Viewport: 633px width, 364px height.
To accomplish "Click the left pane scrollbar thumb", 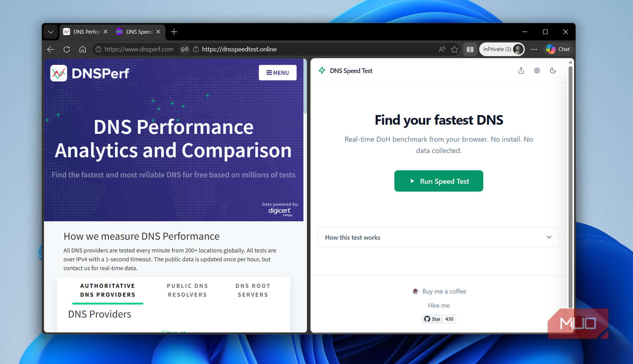I will pos(305,86).
